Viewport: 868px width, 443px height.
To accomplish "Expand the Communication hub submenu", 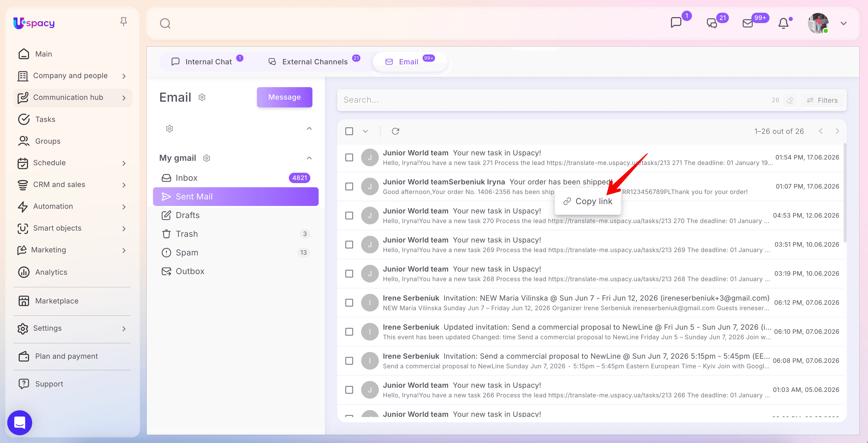I will click(x=124, y=98).
